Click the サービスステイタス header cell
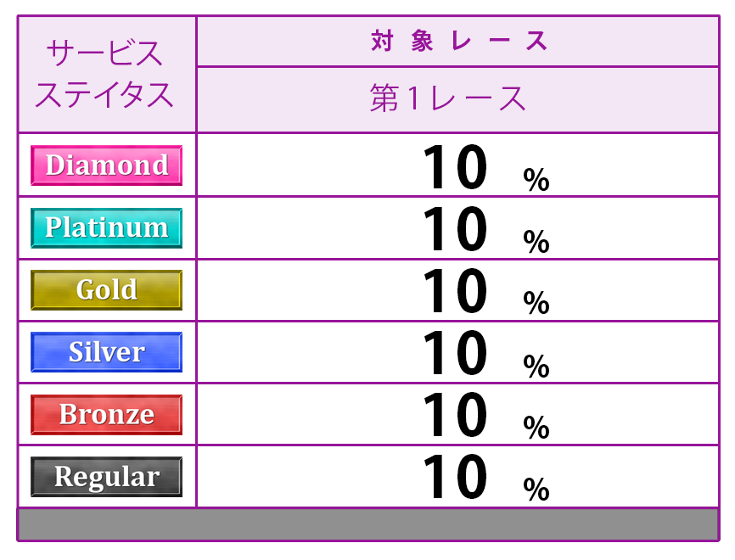Screen dimensions: 735x560 106,75
